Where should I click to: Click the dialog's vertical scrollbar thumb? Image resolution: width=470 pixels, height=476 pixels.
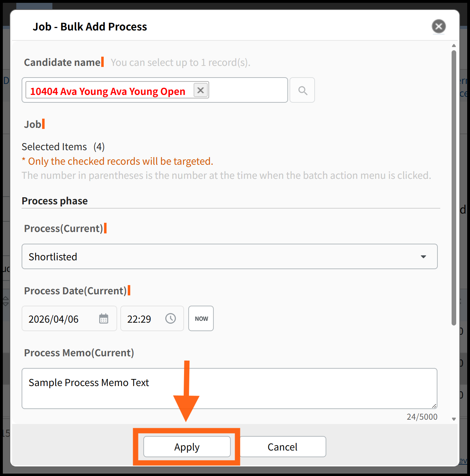(x=454, y=188)
